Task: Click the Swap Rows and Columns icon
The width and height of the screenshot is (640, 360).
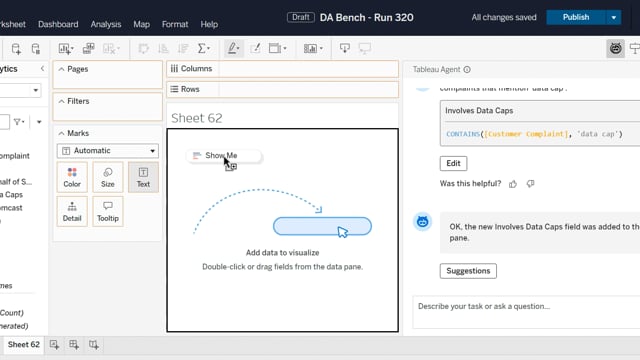Action: (x=143, y=49)
